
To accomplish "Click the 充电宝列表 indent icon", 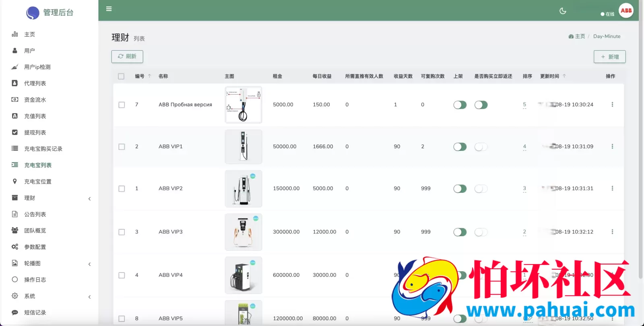I will pyautogui.click(x=15, y=165).
